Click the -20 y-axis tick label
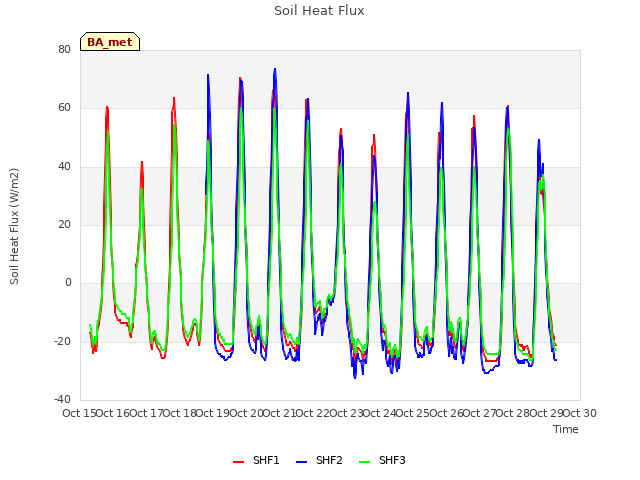This screenshot has height=480, width=640. (62, 341)
